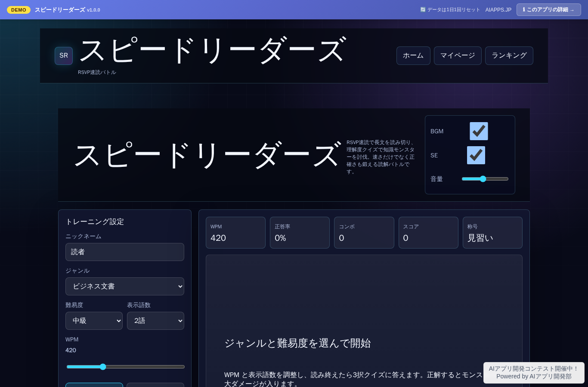Click the 称号 見習い stat card
This screenshot has height=387, width=588.
[492, 233]
